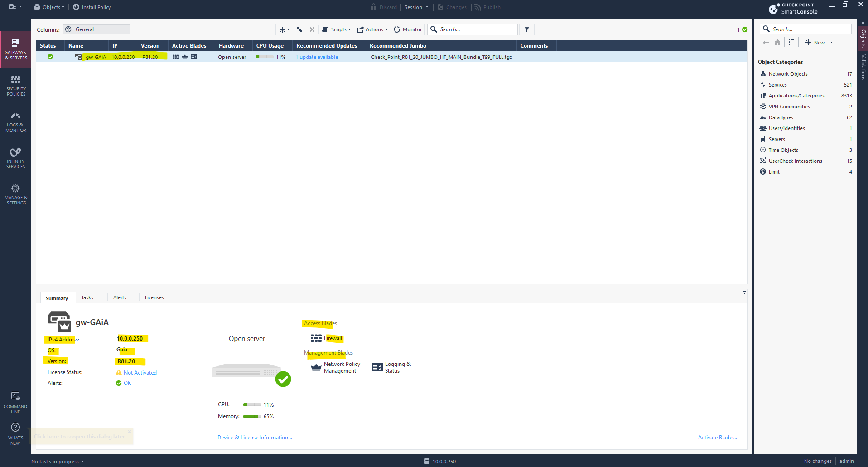Open Infinity Services view
This screenshot has width=868, height=467.
16,158
